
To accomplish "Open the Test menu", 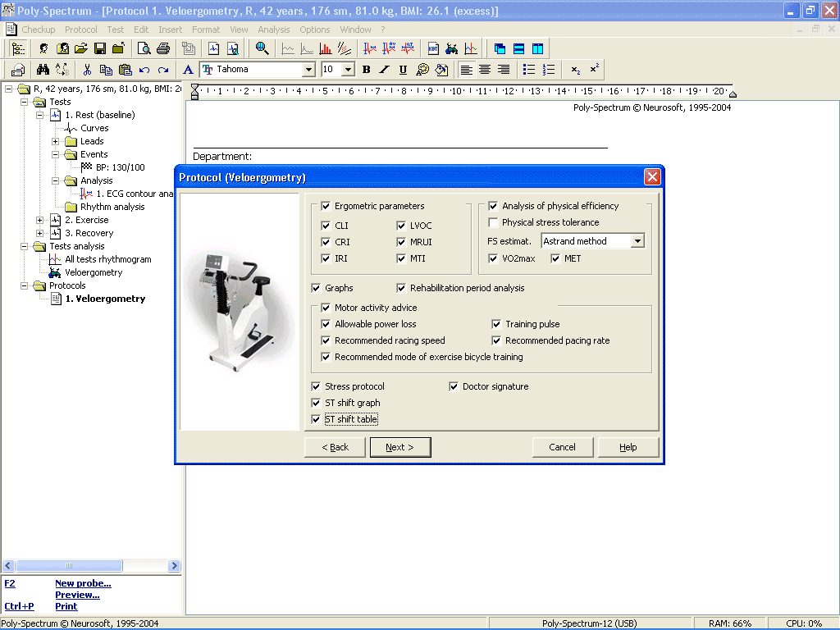I will (115, 30).
